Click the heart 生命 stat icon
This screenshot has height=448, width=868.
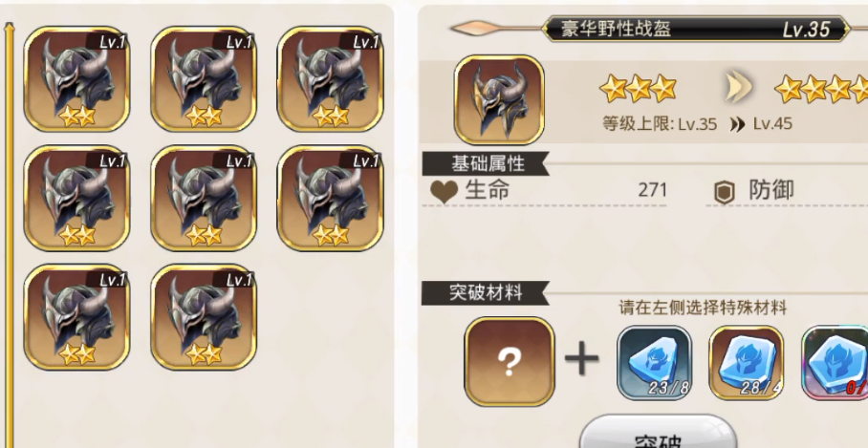(x=444, y=192)
